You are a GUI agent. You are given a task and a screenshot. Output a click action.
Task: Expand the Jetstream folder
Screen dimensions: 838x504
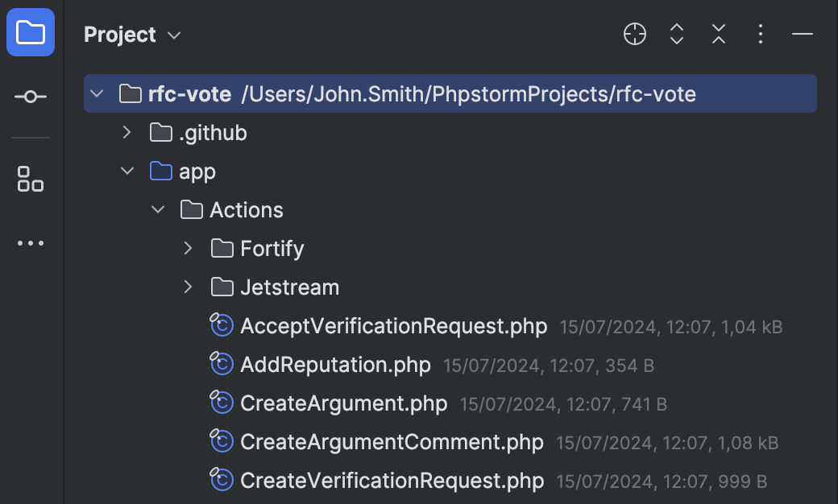click(189, 287)
